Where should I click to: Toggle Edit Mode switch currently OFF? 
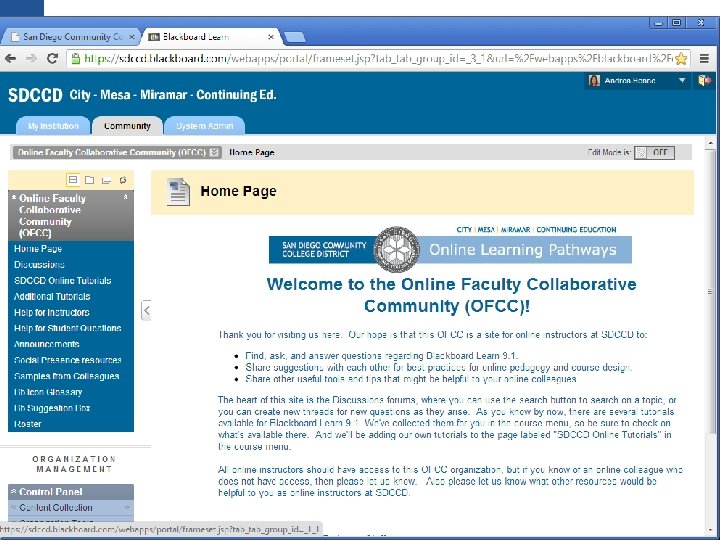click(654, 152)
